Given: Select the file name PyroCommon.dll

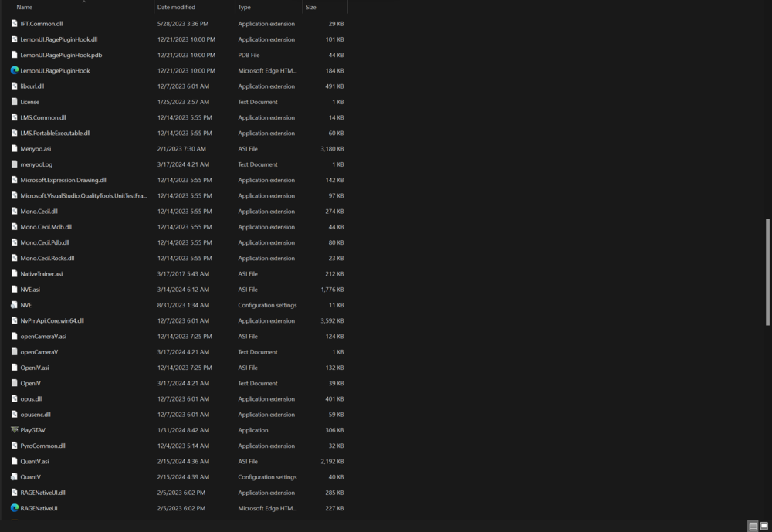Looking at the screenshot, I should [42, 446].
